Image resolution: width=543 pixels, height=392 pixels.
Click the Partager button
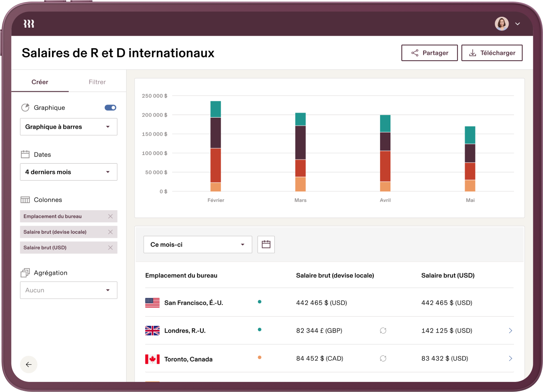point(429,53)
